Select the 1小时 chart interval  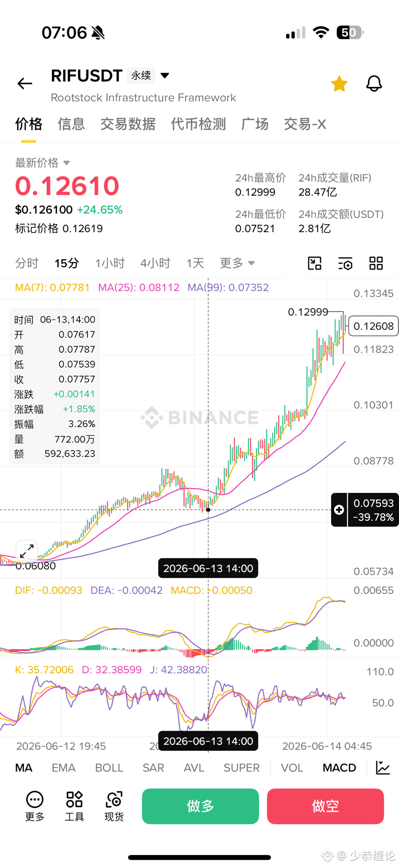pos(110,263)
